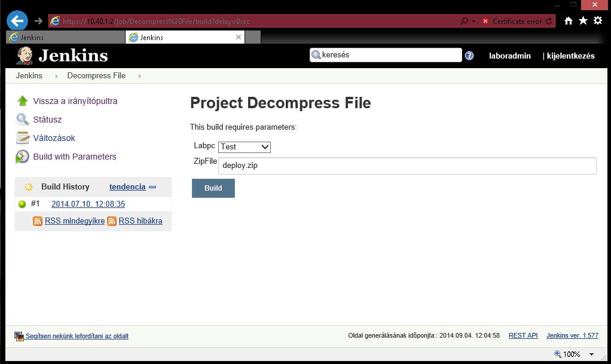Click Build with Parameters clock icon
Viewport: 611px width, 364px height.
[22, 156]
